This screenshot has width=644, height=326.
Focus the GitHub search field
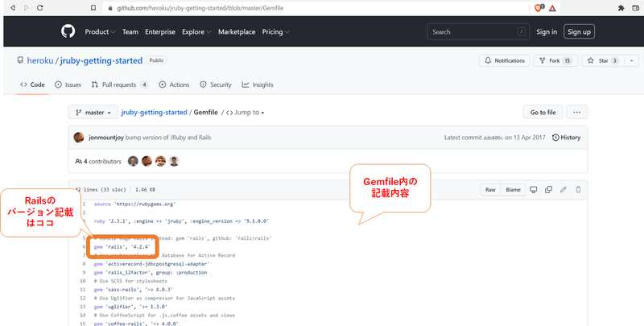(478, 31)
